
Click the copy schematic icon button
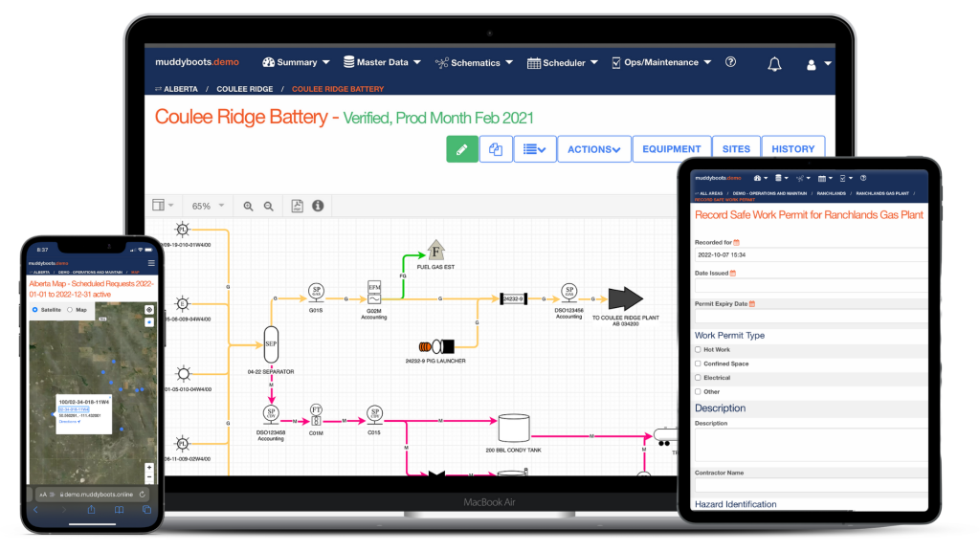click(x=496, y=149)
